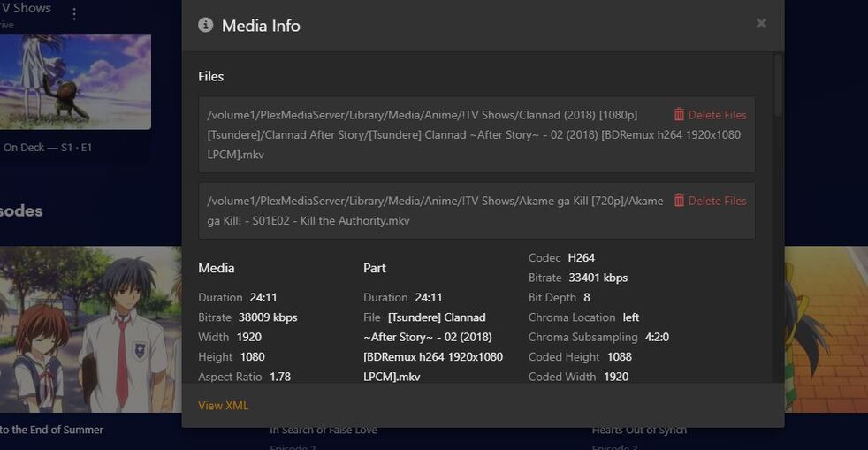Click trash icon for the Akame ga Kill file
The width and height of the screenshot is (868, 450).
click(679, 201)
